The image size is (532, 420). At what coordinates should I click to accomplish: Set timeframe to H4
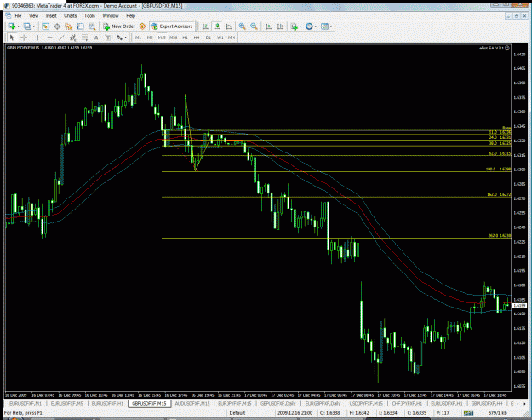point(197,37)
